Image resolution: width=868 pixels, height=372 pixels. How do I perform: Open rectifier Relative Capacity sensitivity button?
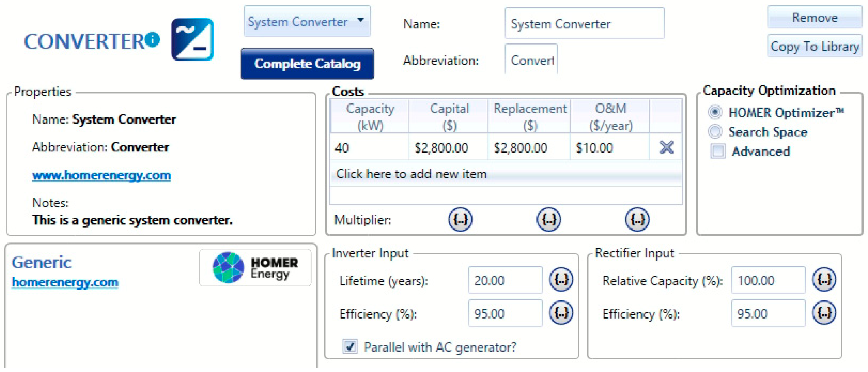[824, 280]
